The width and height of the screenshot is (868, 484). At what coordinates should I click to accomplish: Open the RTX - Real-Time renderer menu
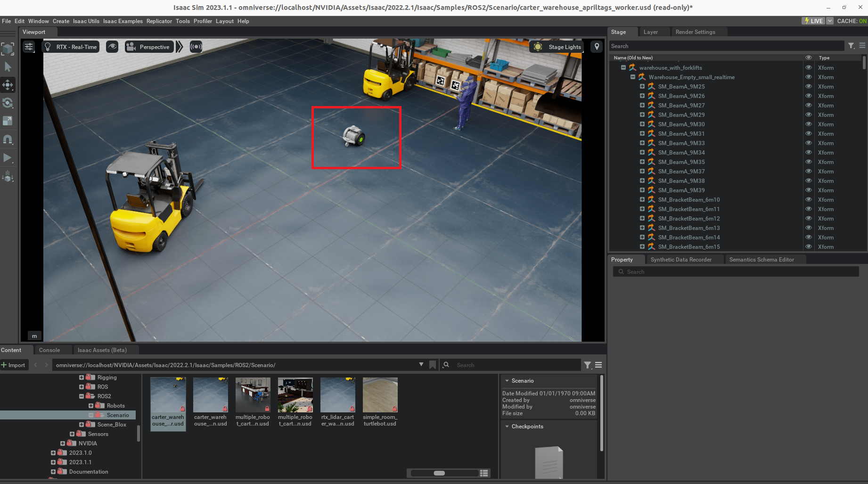pyautogui.click(x=71, y=47)
